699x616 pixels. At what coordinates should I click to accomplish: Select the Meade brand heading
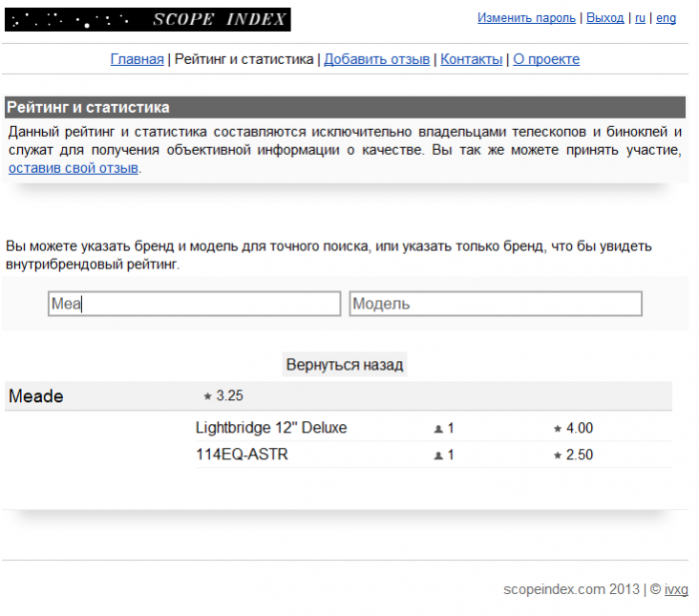[x=36, y=396]
